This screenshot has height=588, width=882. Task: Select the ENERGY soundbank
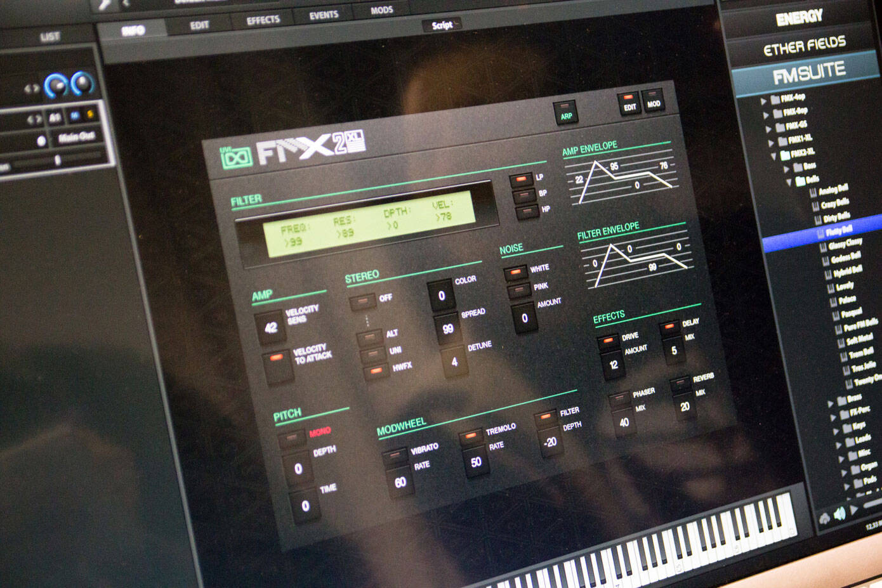[798, 17]
